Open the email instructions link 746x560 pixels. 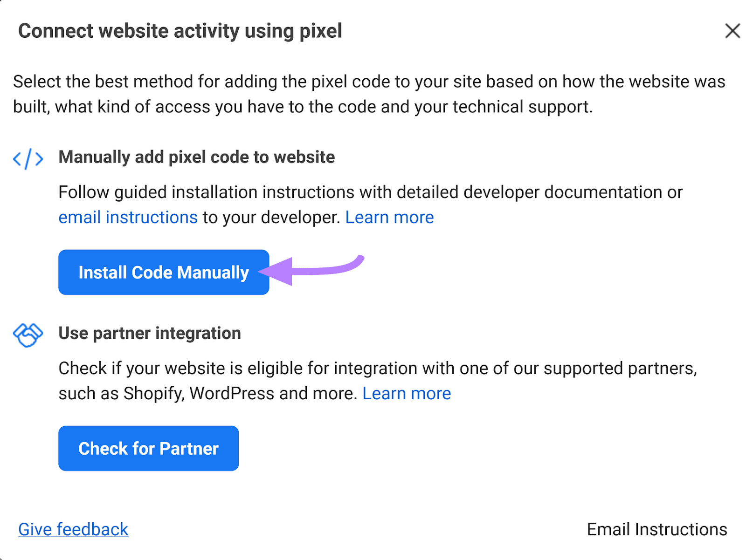pos(127,217)
